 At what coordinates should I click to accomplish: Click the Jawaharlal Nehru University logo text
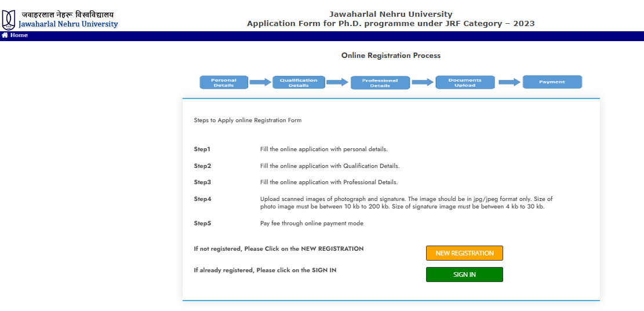[68, 24]
